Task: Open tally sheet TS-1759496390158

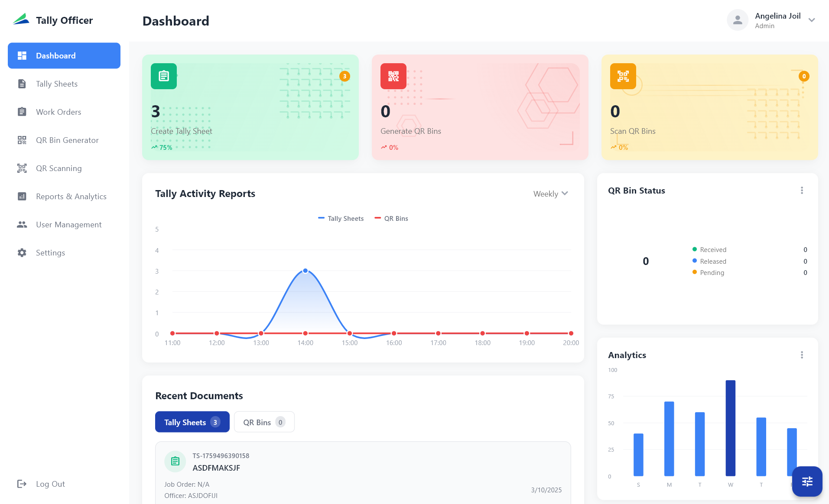Action: (362, 472)
